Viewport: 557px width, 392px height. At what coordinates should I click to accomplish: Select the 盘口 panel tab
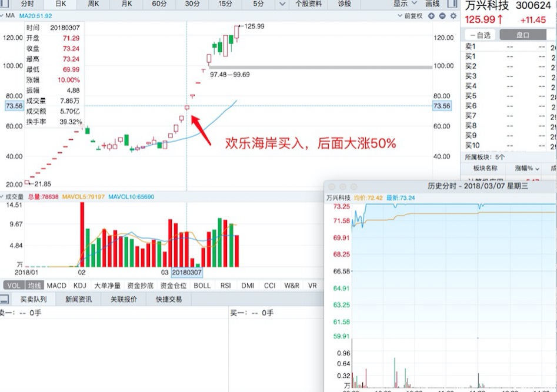tap(522, 35)
